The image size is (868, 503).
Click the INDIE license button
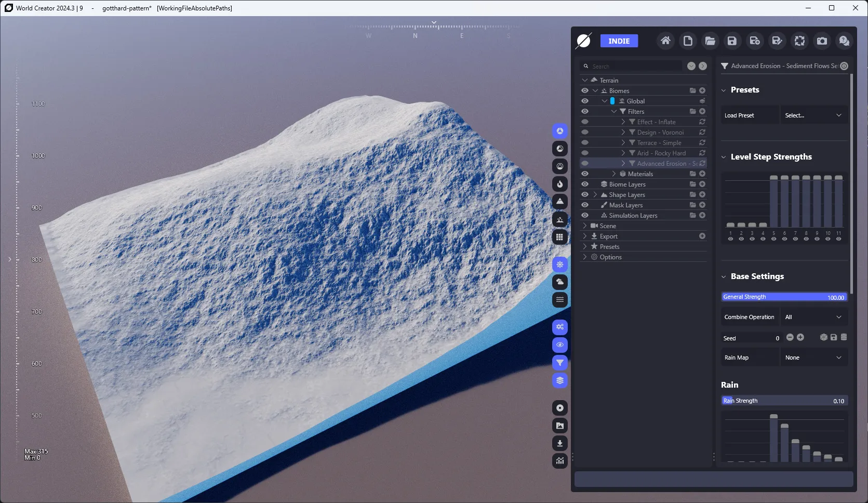click(619, 41)
